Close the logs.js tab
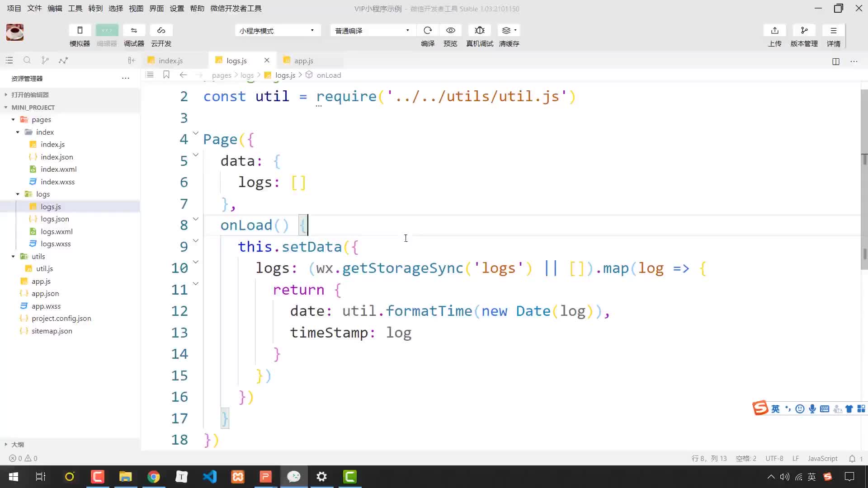 click(x=267, y=60)
